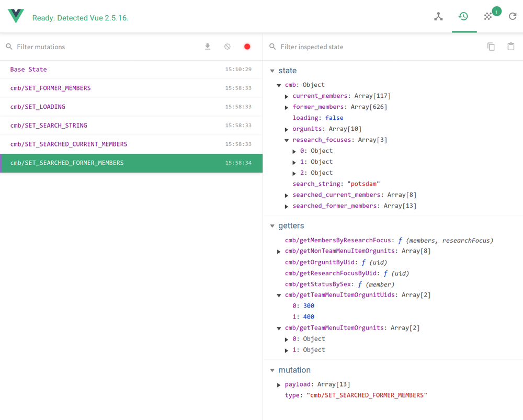523x420 pixels.
Task: Focus the Filter mutations field
Action: (107, 47)
